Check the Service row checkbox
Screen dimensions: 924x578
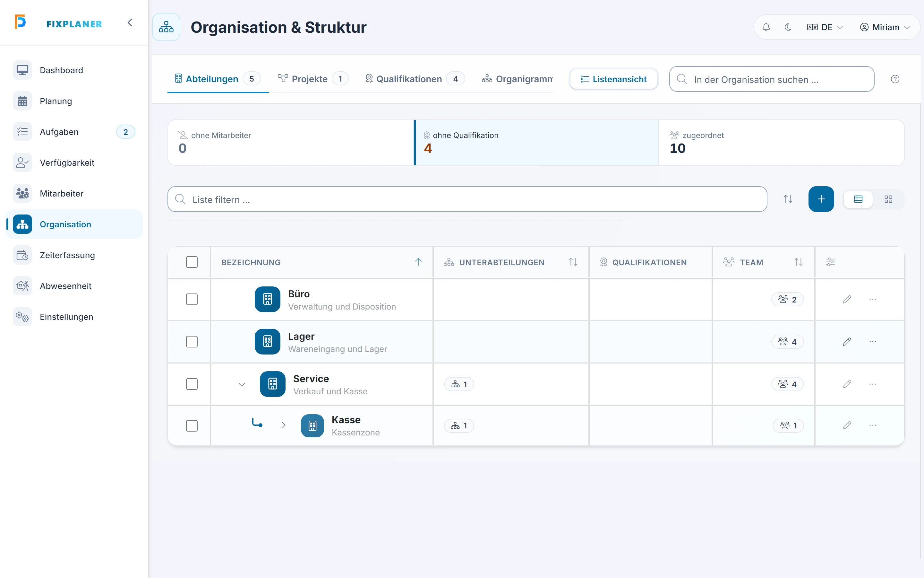point(192,384)
